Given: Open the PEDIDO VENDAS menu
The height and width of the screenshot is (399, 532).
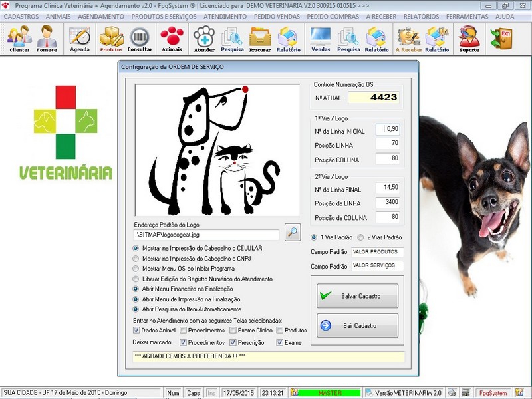Looking at the screenshot, I should coord(277,16).
